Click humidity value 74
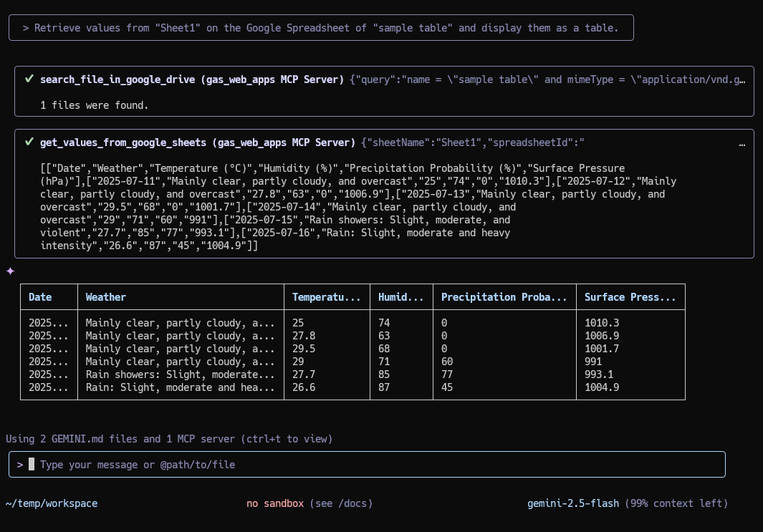 [x=384, y=323]
